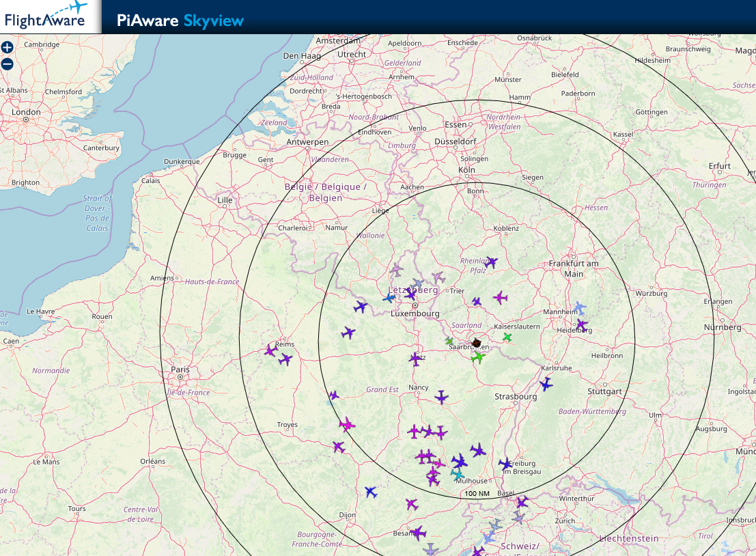This screenshot has width=756, height=556.
Task: Select the magenta aircraft west of Reims
Action: pos(271,350)
